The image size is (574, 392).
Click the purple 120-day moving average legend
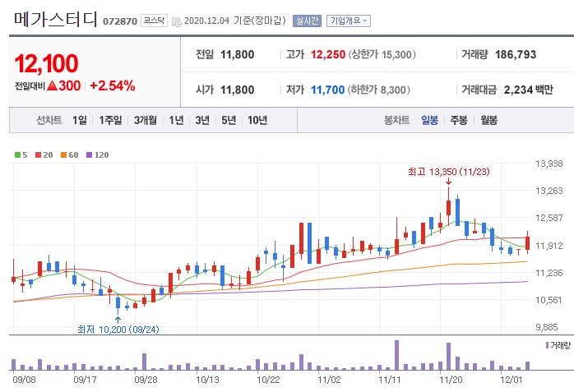coord(97,155)
